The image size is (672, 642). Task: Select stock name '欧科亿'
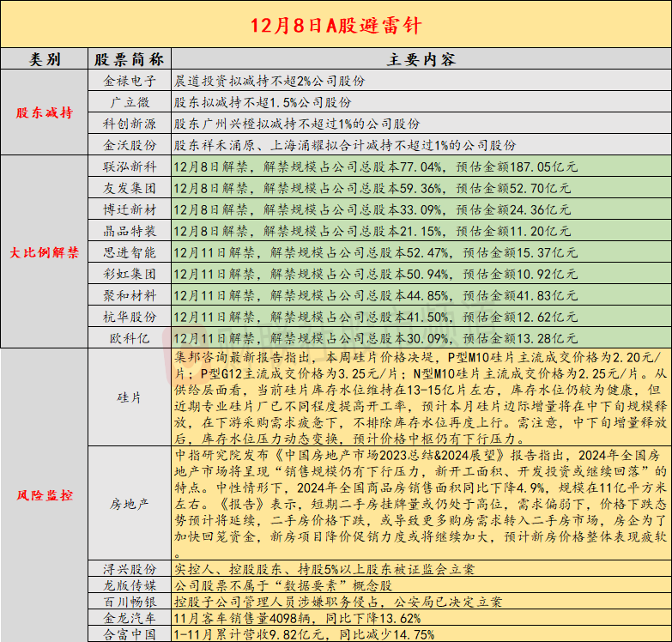pos(130,337)
